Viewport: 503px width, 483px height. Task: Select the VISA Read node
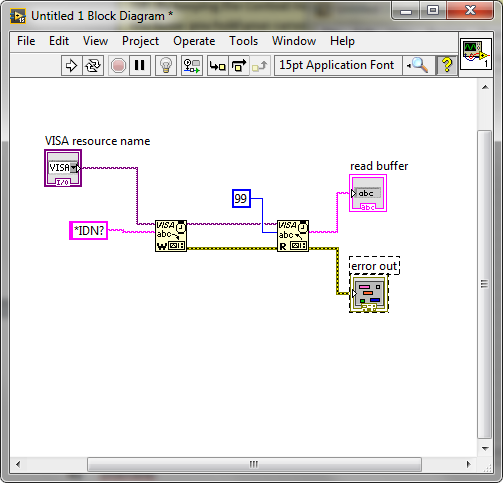coord(293,236)
